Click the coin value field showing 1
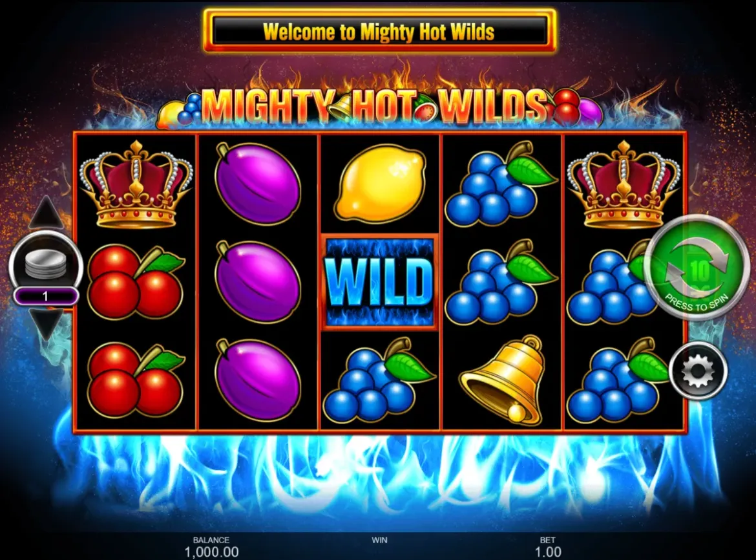Image resolution: width=756 pixels, height=560 pixels. pos(46,296)
